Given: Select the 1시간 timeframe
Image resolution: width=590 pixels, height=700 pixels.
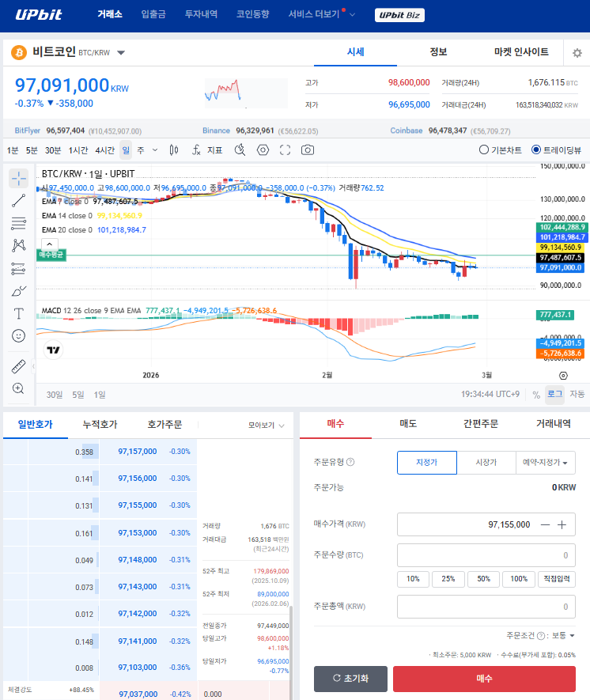Looking at the screenshot, I should pyautogui.click(x=78, y=150).
